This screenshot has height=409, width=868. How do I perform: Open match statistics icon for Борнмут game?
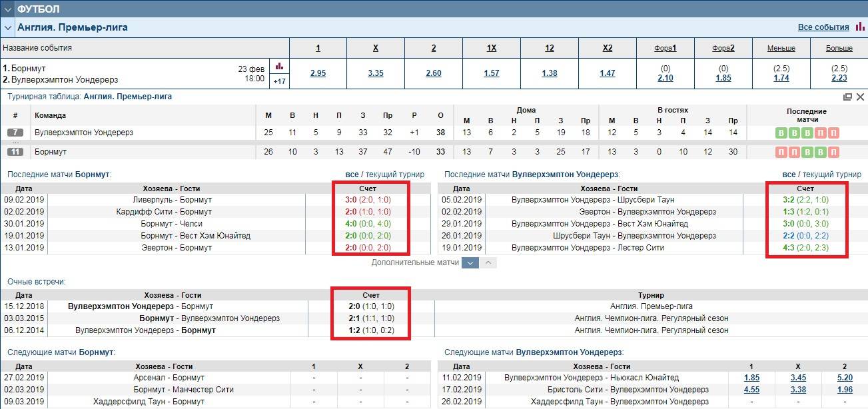279,67
